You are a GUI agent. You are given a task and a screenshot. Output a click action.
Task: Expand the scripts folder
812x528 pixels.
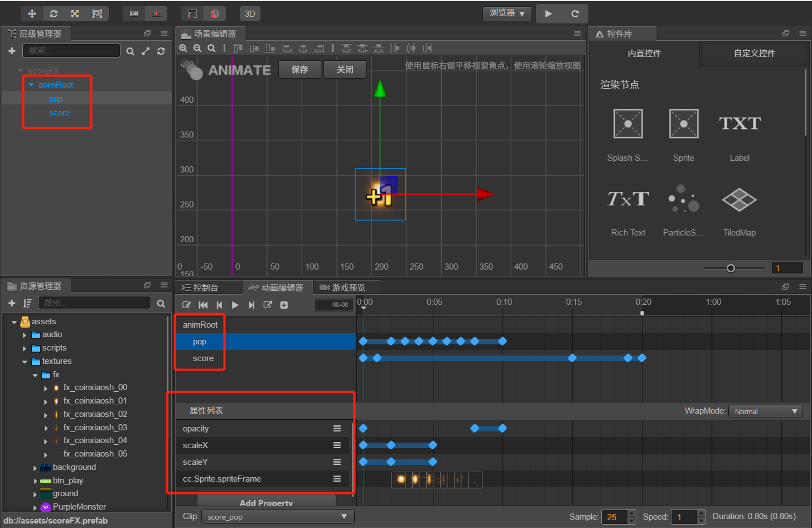click(x=25, y=348)
